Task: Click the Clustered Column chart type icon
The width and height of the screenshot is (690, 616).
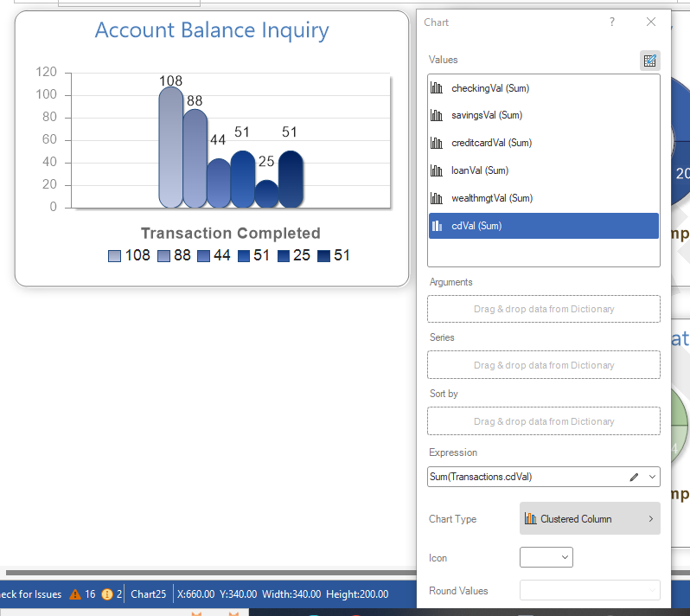Action: [x=530, y=519]
